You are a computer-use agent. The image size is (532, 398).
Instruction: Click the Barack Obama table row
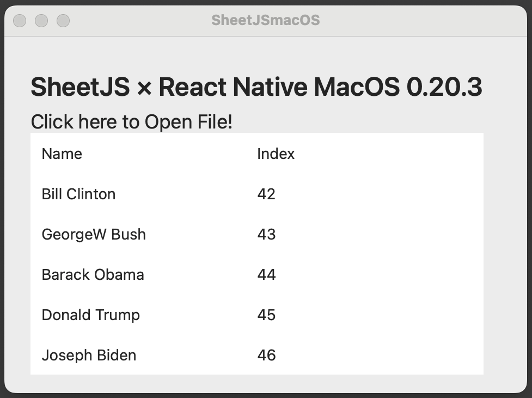[x=92, y=274]
